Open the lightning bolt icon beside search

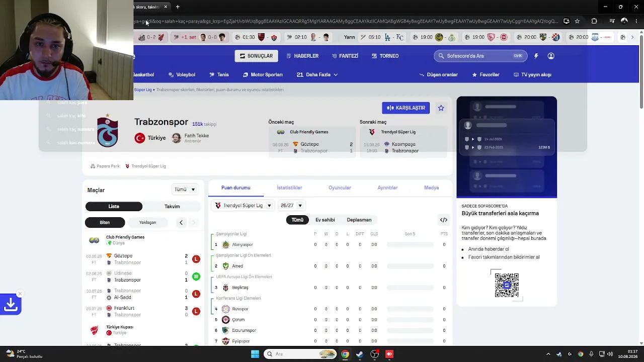tap(536, 56)
